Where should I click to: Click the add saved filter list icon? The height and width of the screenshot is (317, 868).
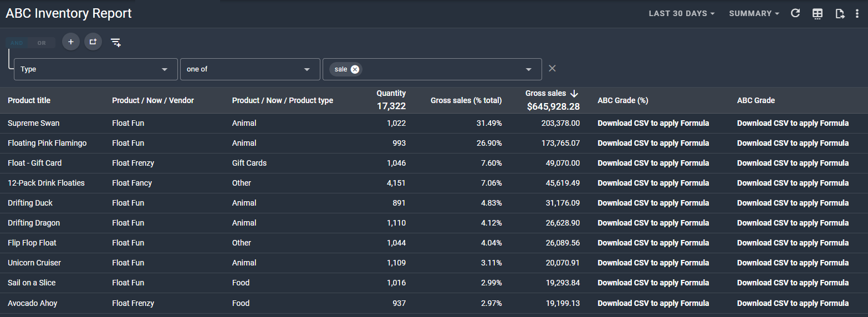pyautogui.click(x=115, y=42)
